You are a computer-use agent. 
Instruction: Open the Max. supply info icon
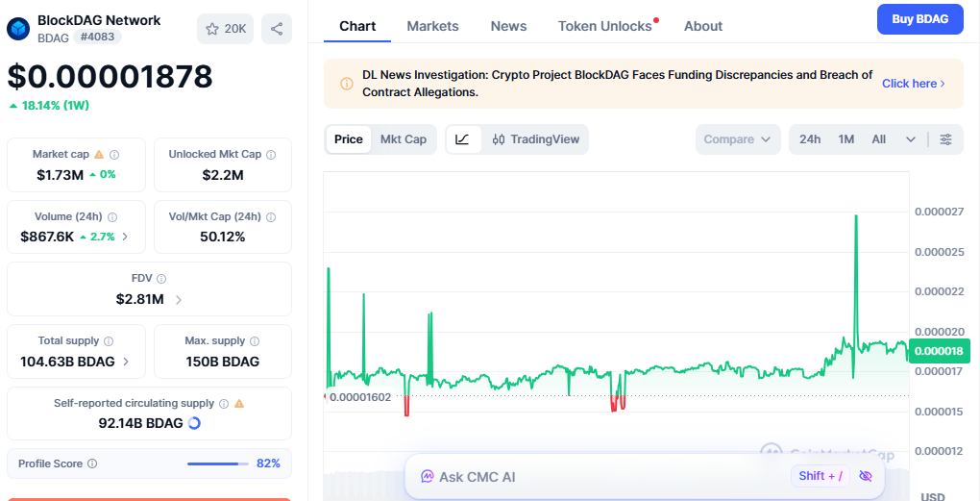point(255,341)
